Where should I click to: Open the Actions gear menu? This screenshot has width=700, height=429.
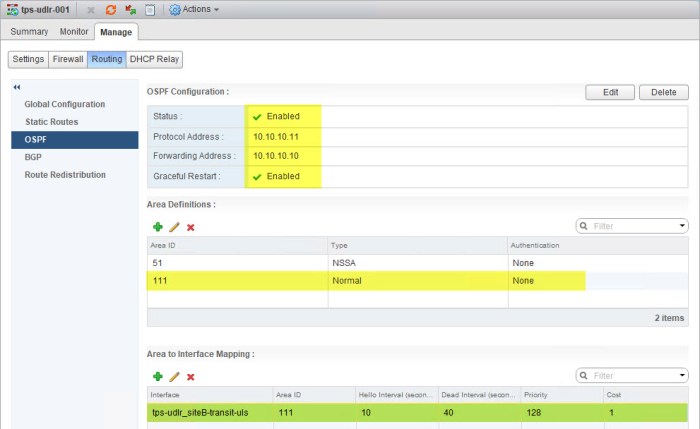coord(194,9)
